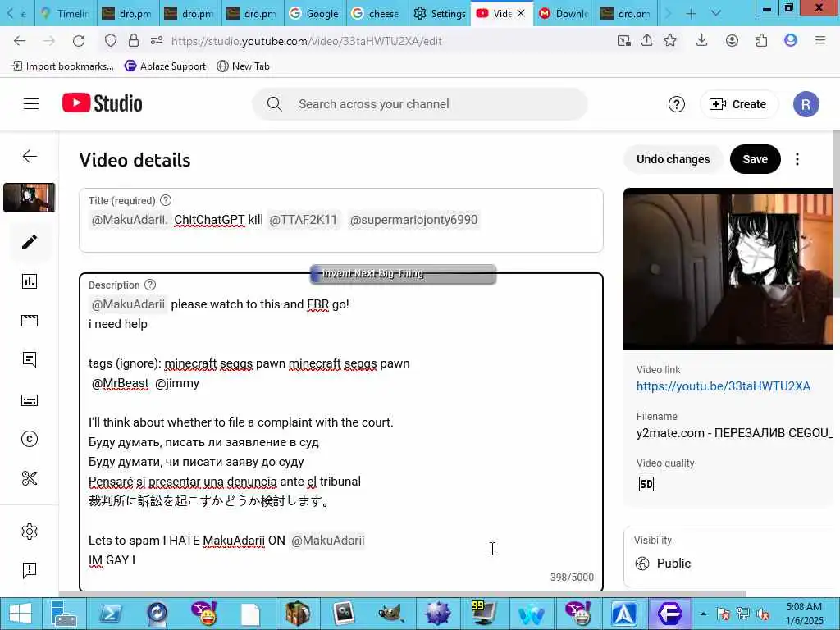Go back using the sidebar arrow
The image size is (840, 630).
[30, 156]
